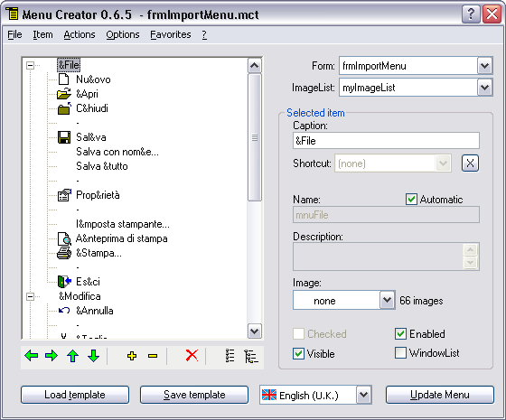The height and width of the screenshot is (420, 506).
Task: Click the yellow minus icon
Action: pos(153,356)
